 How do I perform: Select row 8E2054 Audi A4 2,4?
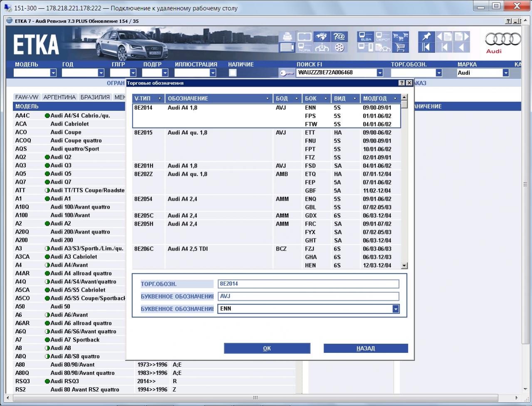(267, 203)
